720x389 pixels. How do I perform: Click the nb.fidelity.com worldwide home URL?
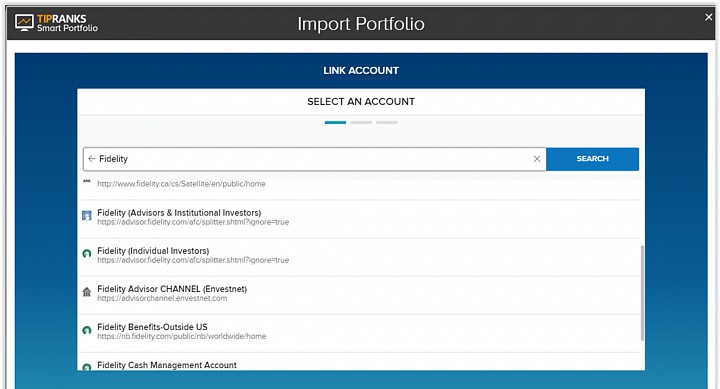(x=181, y=336)
